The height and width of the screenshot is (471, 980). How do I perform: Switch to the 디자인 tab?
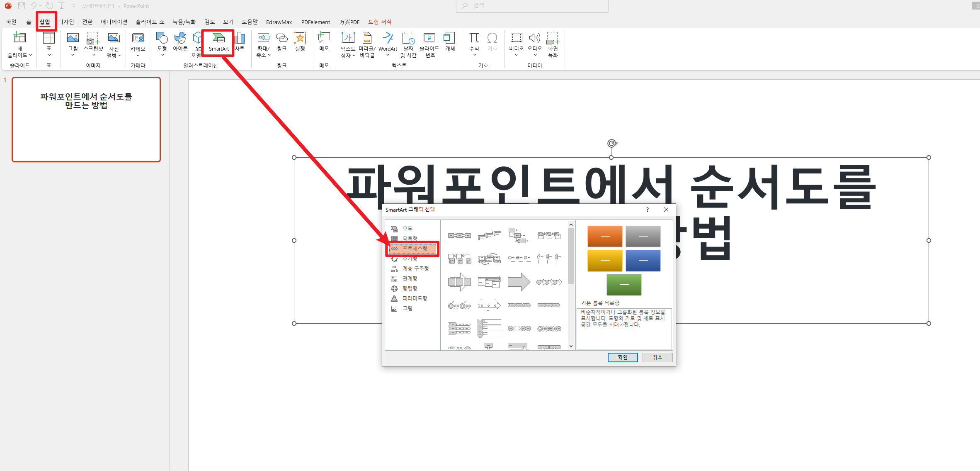coord(66,22)
